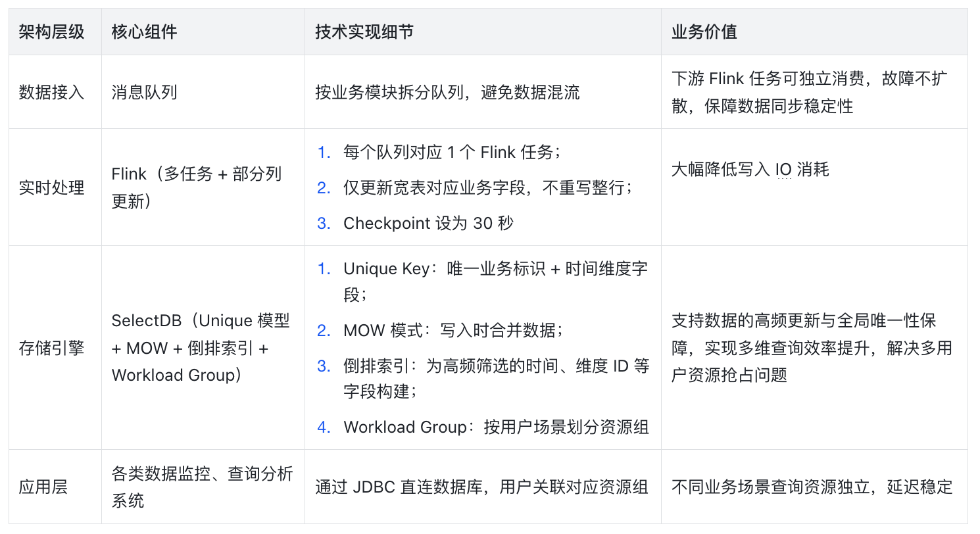Click the 消息队列 cell
Image resolution: width=980 pixels, height=534 pixels.
tap(144, 92)
